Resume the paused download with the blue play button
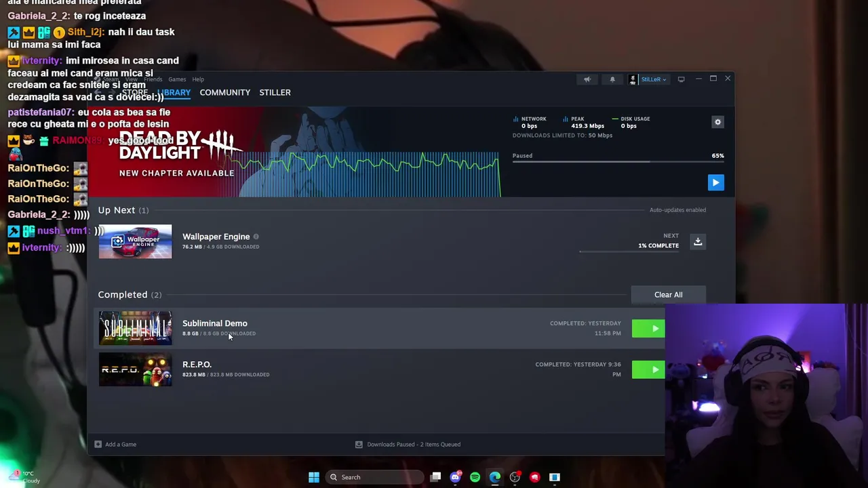Viewport: 868px width, 488px height. (715, 182)
